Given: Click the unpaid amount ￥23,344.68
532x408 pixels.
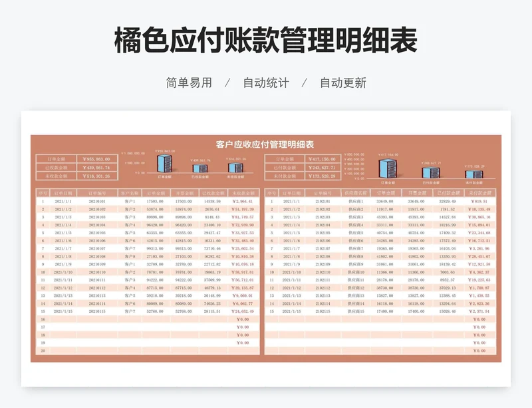Looking at the screenshot, I should click(x=479, y=233).
